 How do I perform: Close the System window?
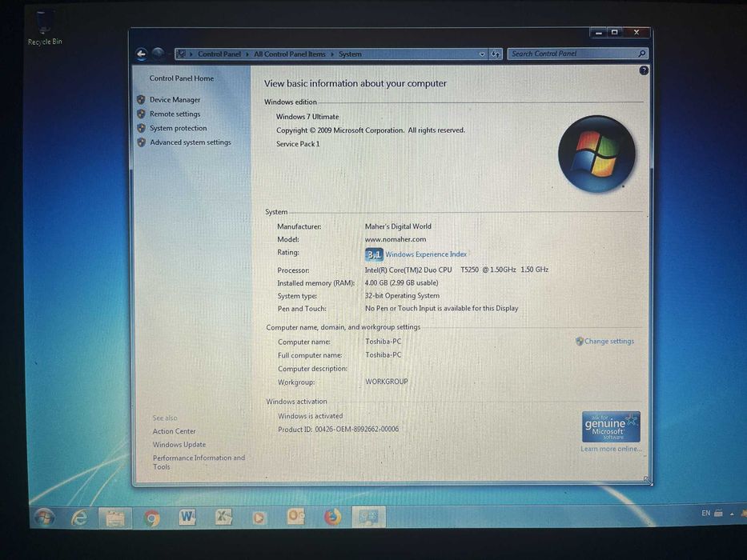637,33
